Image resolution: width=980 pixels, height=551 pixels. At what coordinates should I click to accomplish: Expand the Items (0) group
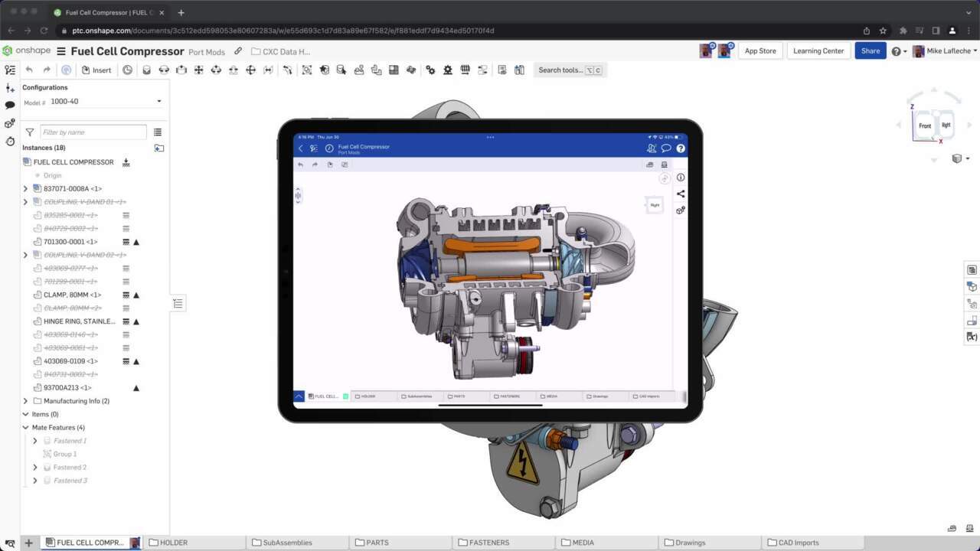[25, 414]
